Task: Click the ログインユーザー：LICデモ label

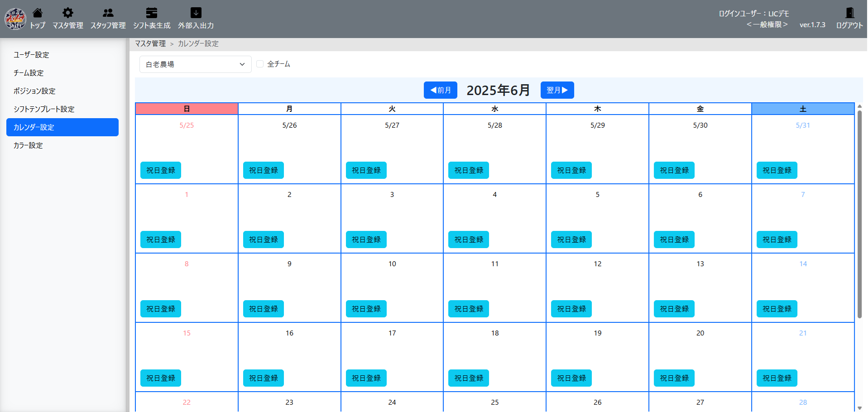Action: (754, 14)
